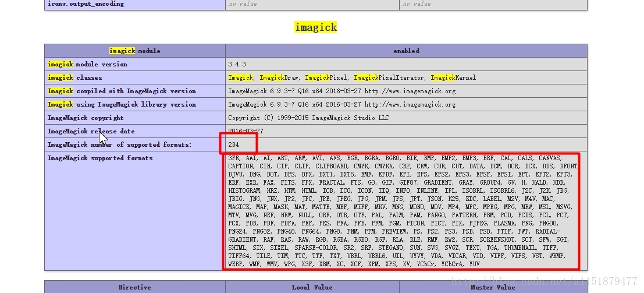The height and width of the screenshot is (293, 644).
Task: Click the yellow-highlighted "imagick" section heading
Action: (315, 27)
